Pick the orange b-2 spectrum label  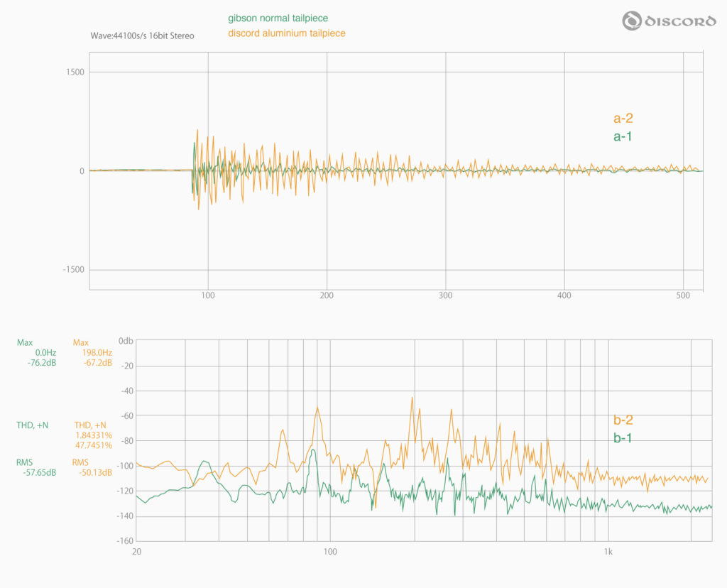click(623, 420)
